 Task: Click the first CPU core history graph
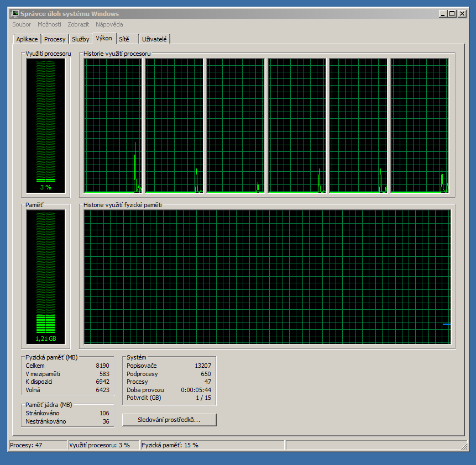point(113,125)
